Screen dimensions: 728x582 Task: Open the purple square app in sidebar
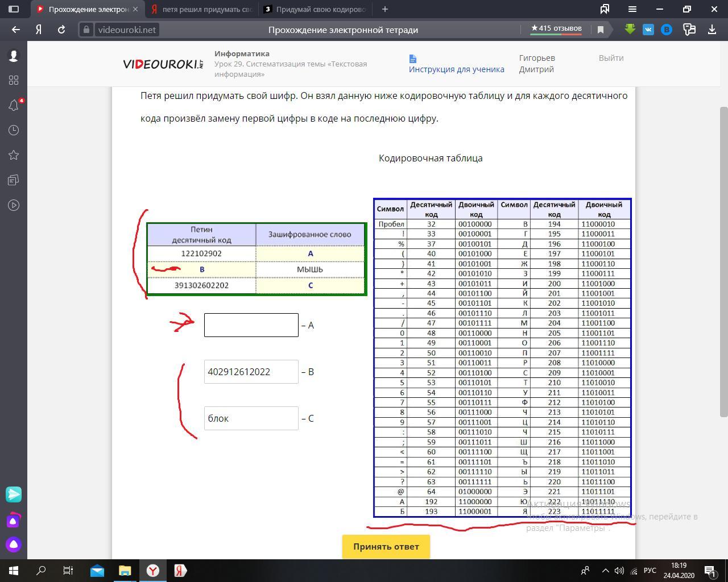click(14, 520)
